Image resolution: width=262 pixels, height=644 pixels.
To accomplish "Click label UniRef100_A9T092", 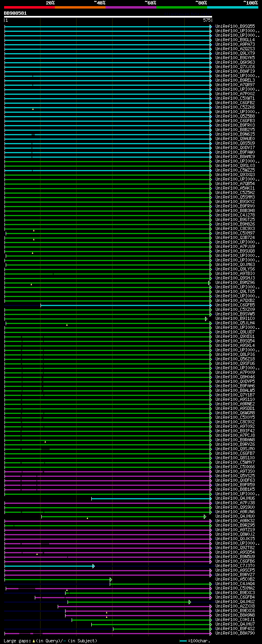I will (x=235, y=426).
